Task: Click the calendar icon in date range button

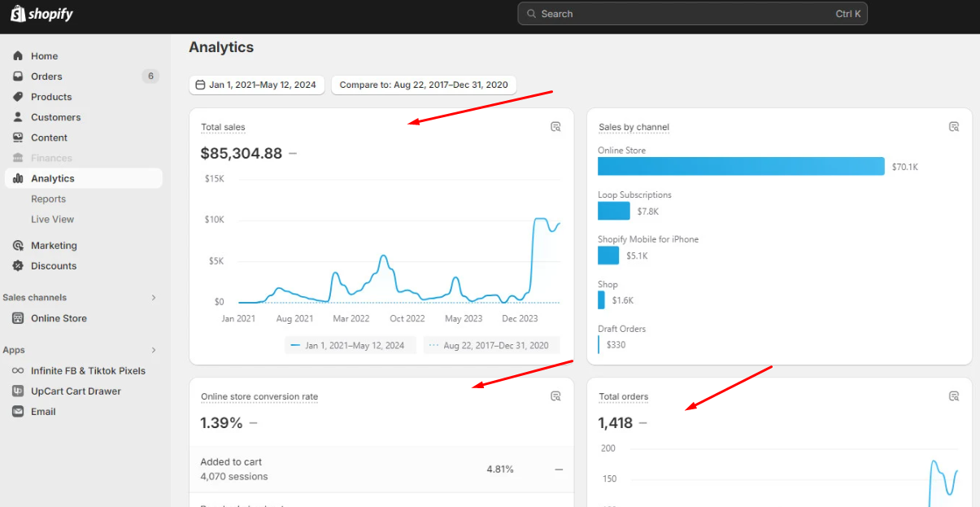Action: tap(200, 85)
